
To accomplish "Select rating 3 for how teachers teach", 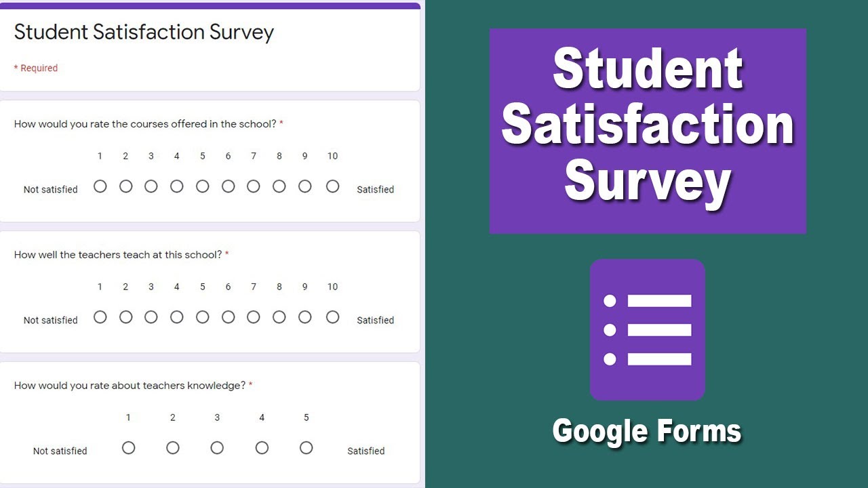I will [x=151, y=317].
